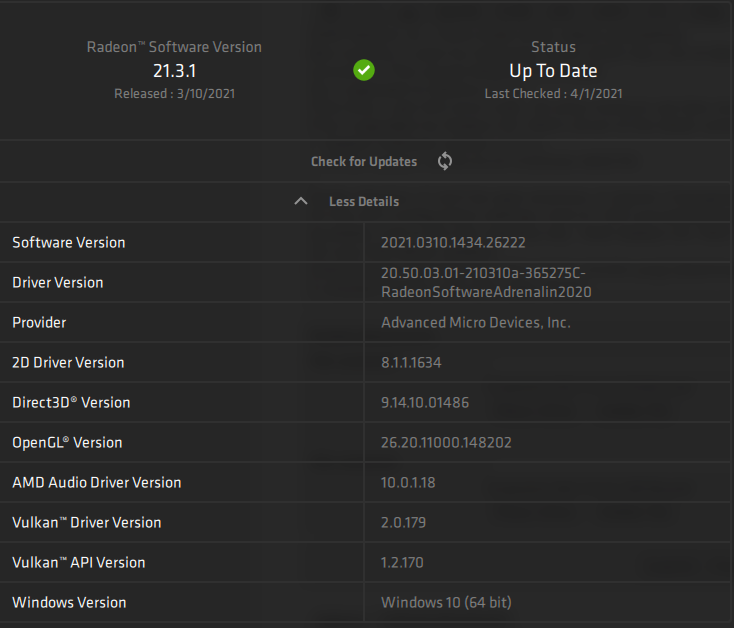734x628 pixels.
Task: Select the Vulkan Driver Version label
Action: 87,523
